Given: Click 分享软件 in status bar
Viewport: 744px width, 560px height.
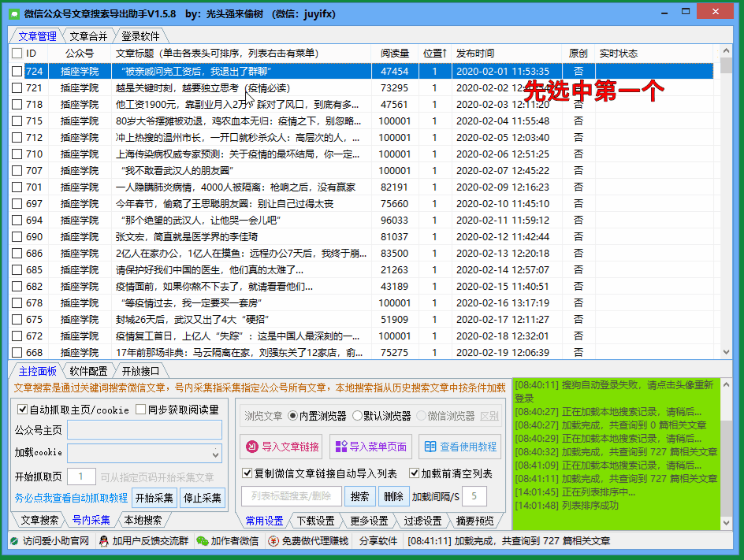Looking at the screenshot, I should point(378,541).
